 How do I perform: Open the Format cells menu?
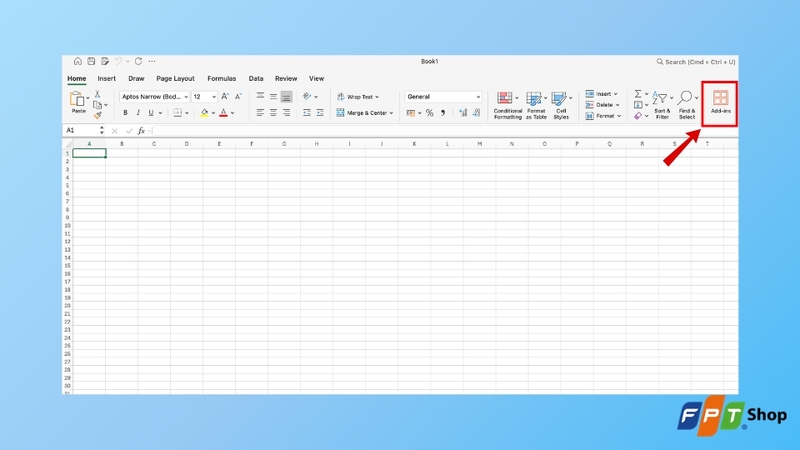[x=603, y=116]
